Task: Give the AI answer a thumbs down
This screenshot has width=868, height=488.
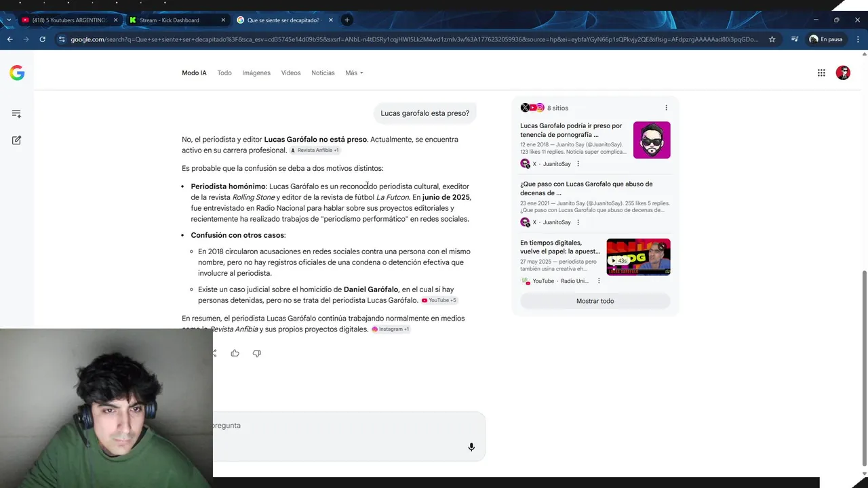Action: [256, 353]
